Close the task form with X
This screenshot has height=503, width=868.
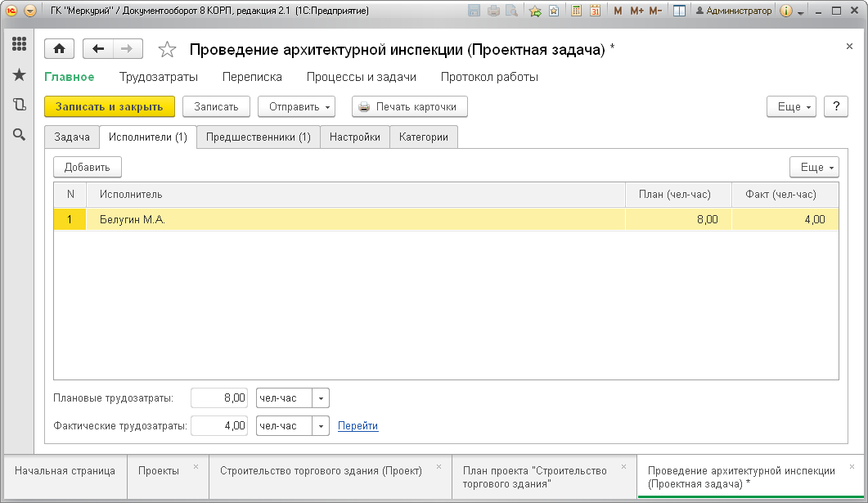pos(849,47)
